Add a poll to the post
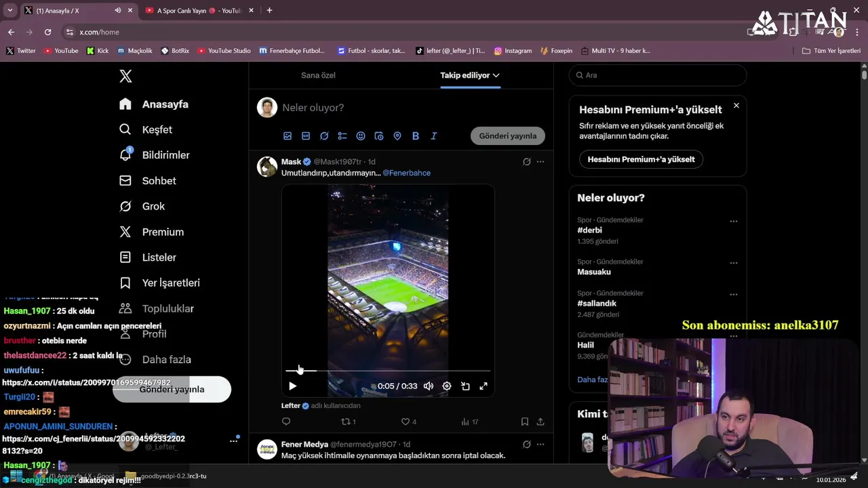 click(x=342, y=136)
